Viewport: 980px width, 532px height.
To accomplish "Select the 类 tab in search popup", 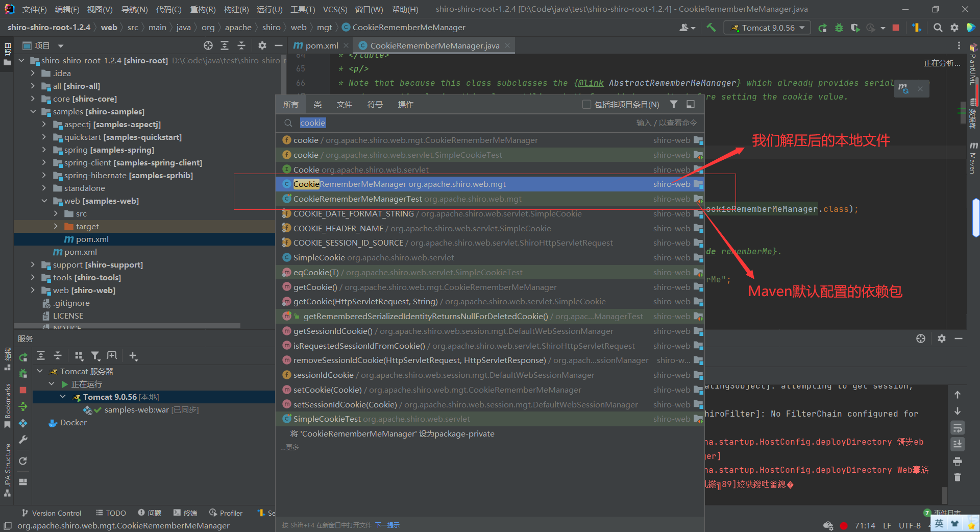I will coord(317,104).
